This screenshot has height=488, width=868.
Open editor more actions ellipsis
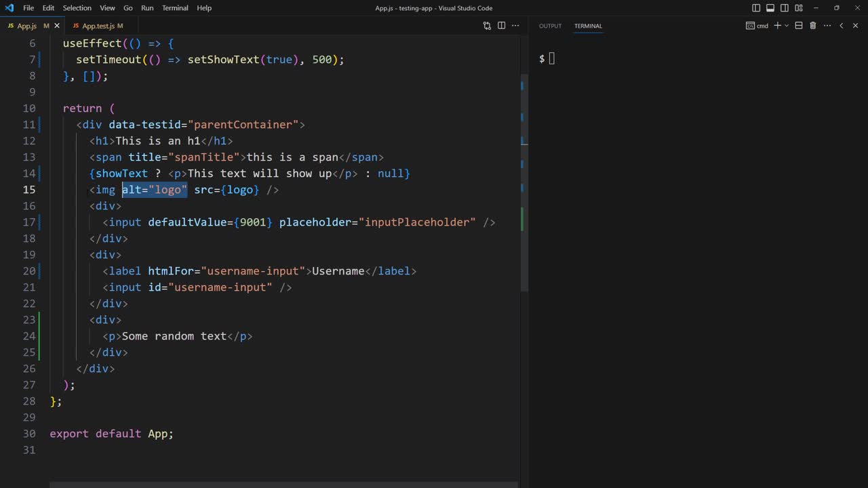pos(515,26)
